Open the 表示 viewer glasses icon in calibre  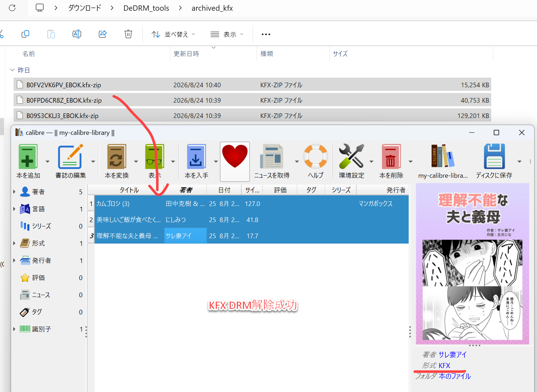tap(155, 157)
